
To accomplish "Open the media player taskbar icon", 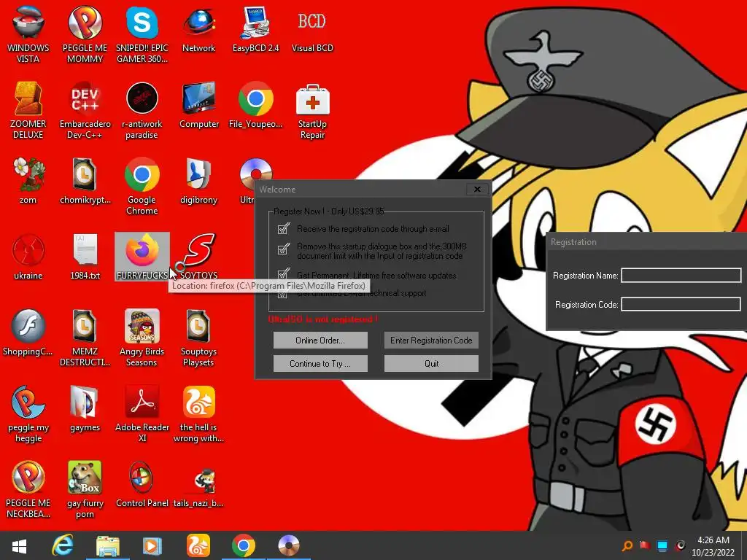I will [152, 545].
